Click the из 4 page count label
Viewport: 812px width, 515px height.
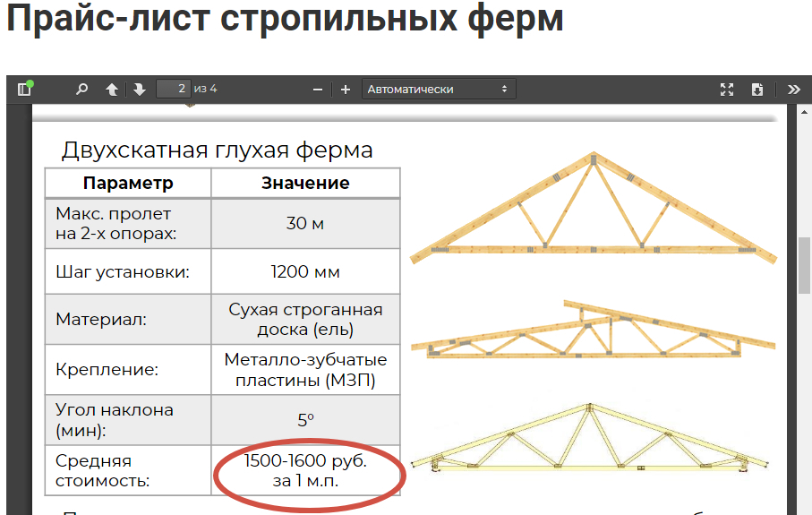pyautogui.click(x=206, y=89)
